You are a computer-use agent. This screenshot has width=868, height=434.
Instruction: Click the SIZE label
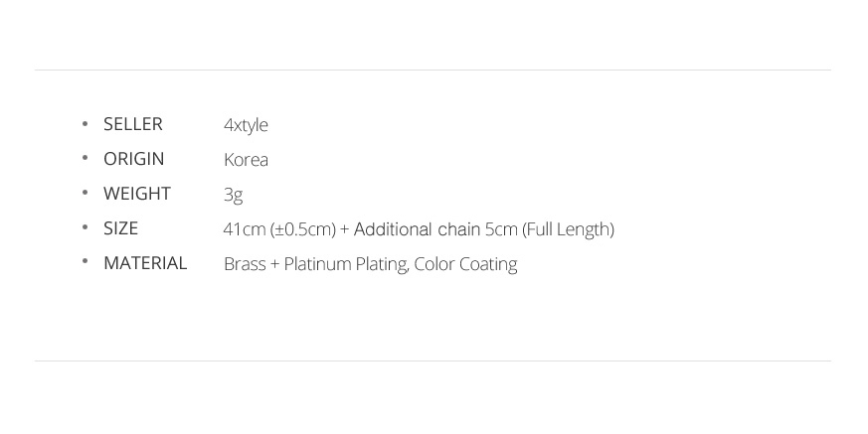[x=120, y=228]
